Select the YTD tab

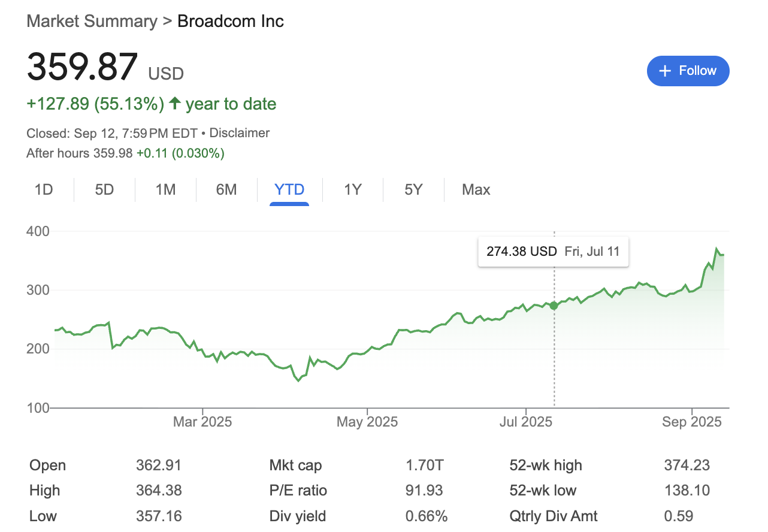tap(289, 190)
